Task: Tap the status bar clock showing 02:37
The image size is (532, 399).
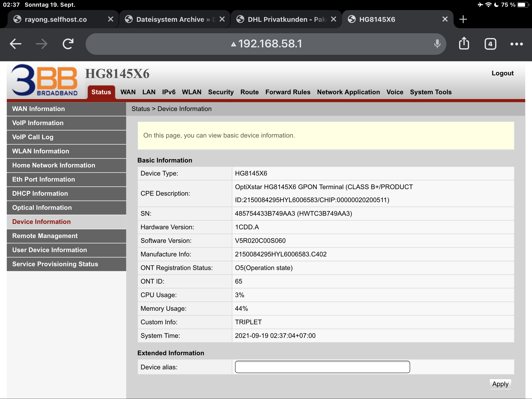Action: pos(11,5)
